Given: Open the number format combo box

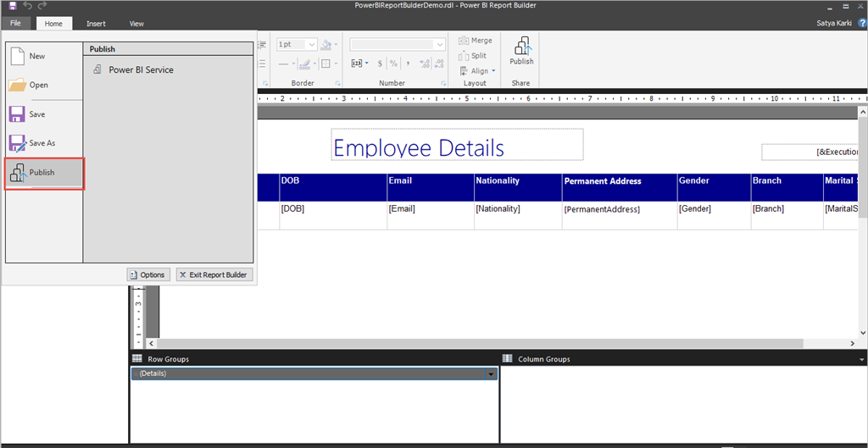Looking at the screenshot, I should [x=398, y=44].
